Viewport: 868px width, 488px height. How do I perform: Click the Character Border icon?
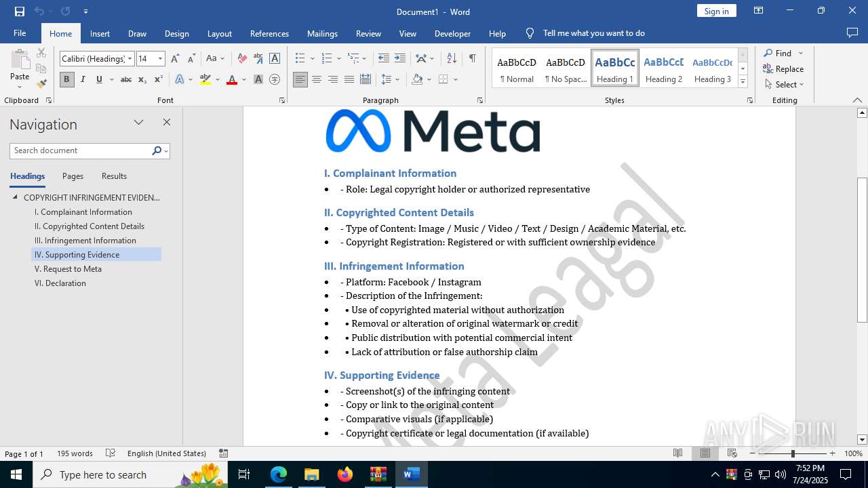pyautogui.click(x=275, y=59)
